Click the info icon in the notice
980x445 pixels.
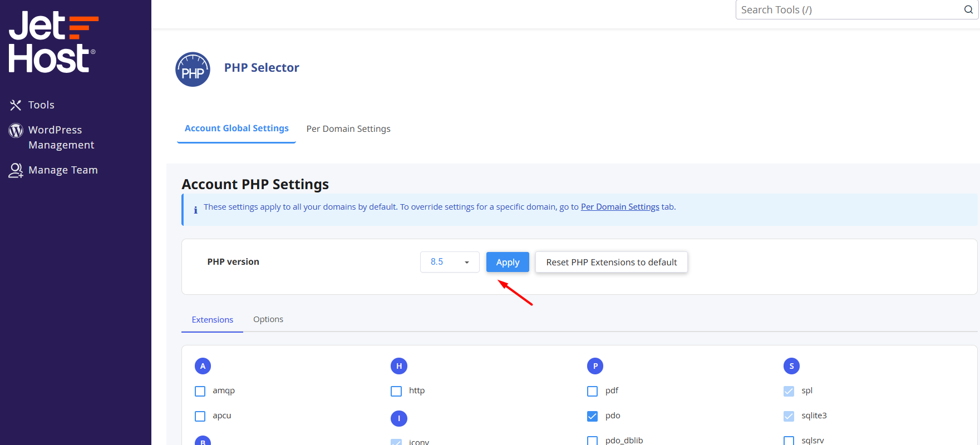[x=195, y=210]
